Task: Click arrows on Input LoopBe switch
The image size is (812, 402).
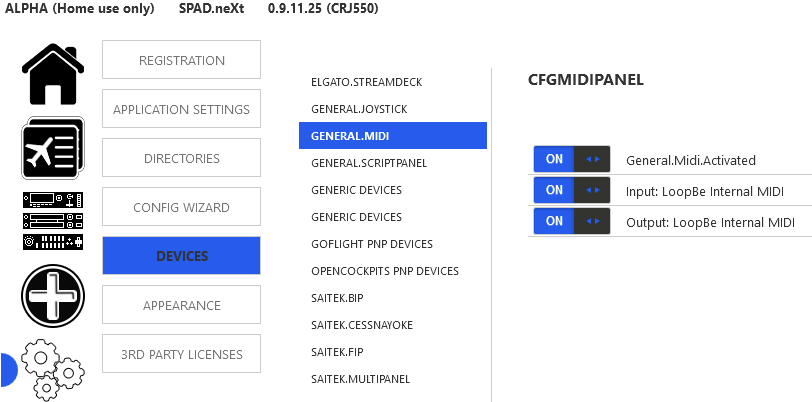Action: (x=592, y=190)
